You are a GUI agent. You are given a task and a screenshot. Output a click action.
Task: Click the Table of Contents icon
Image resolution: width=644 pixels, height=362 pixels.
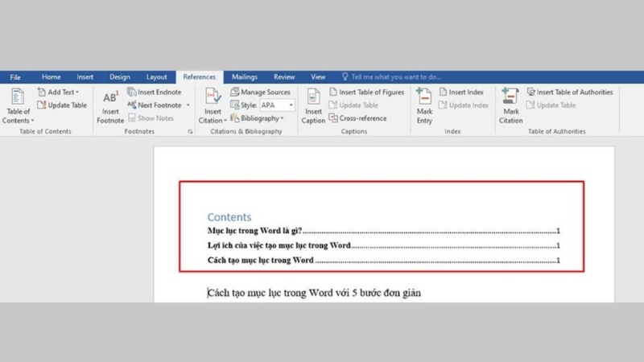click(x=15, y=98)
